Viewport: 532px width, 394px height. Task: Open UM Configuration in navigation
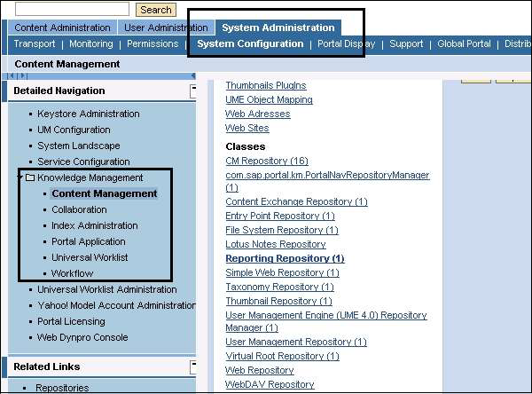pos(74,130)
